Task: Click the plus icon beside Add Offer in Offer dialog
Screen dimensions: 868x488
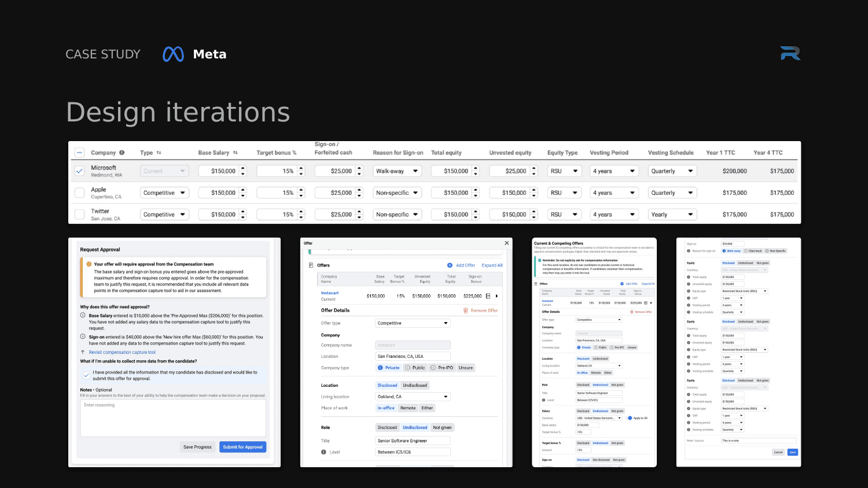Action: (x=450, y=265)
